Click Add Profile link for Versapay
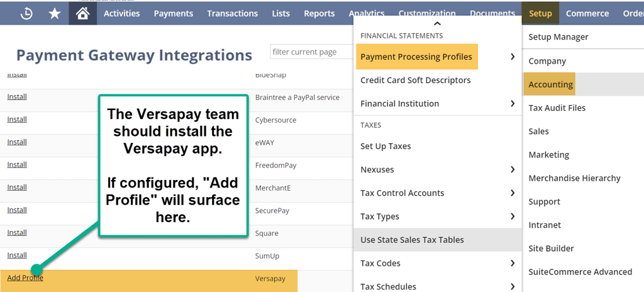The width and height of the screenshot is (644, 292). [x=25, y=278]
